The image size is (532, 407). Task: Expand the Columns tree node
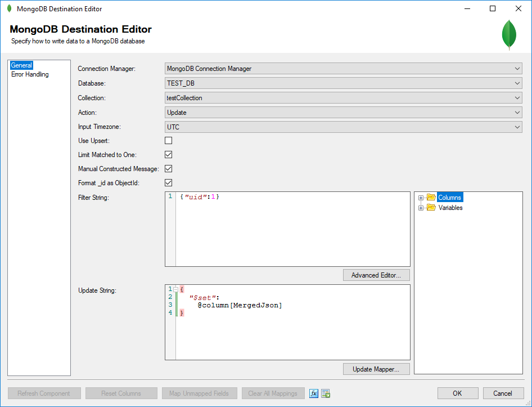pos(421,198)
